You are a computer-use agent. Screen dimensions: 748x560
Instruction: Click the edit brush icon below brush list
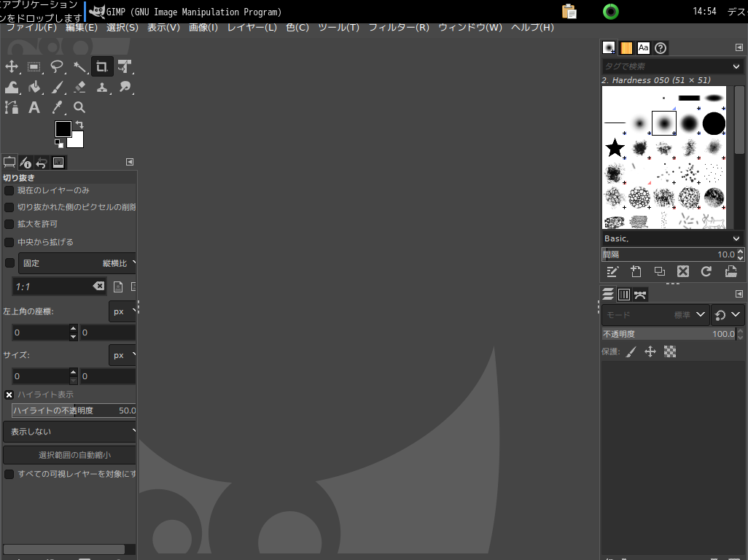612,272
